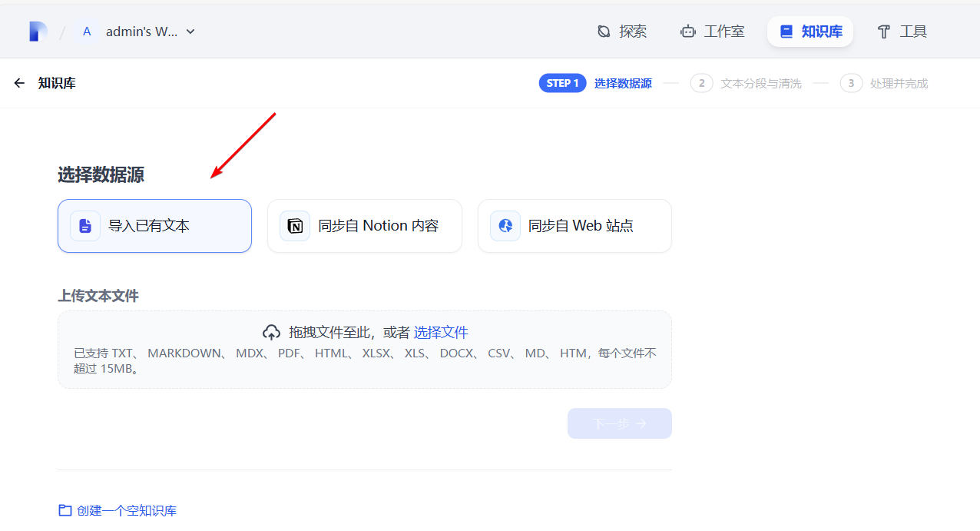980x531 pixels.
Task: Click the Web globe icon
Action: point(505,226)
